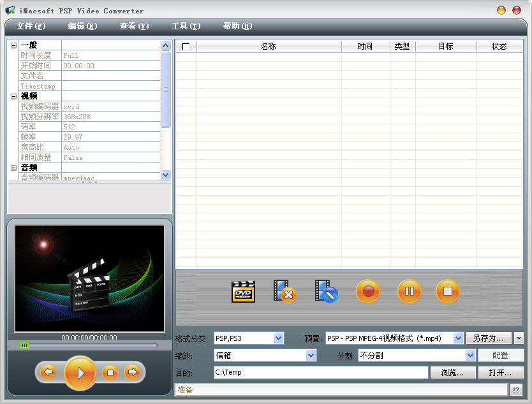Open the 工具(T) menu
This screenshot has height=404, width=532.
186,26
